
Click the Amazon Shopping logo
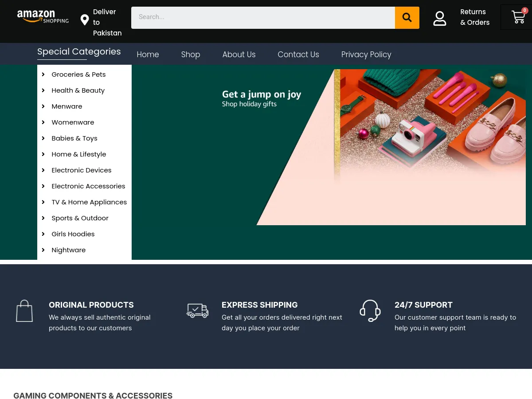point(43,17)
